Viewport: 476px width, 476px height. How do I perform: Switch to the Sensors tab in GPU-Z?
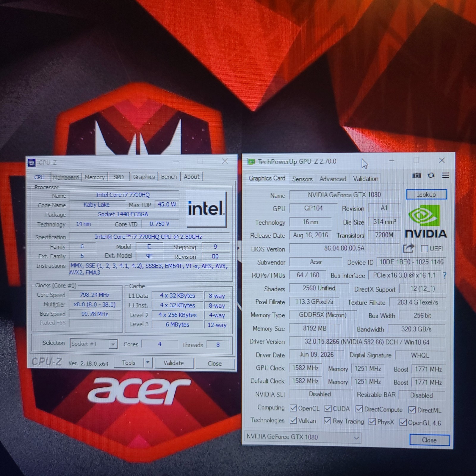point(302,179)
